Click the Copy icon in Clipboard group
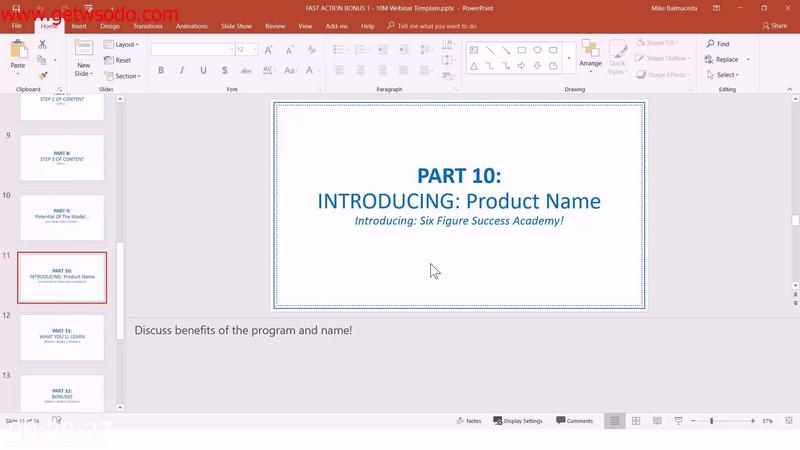The image size is (800, 450). (x=42, y=60)
